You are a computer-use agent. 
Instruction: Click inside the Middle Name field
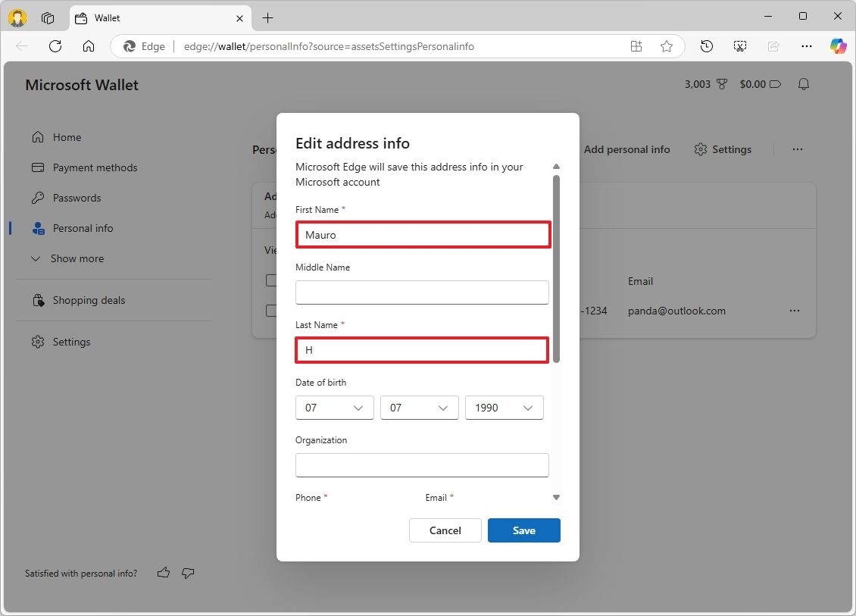click(x=422, y=292)
